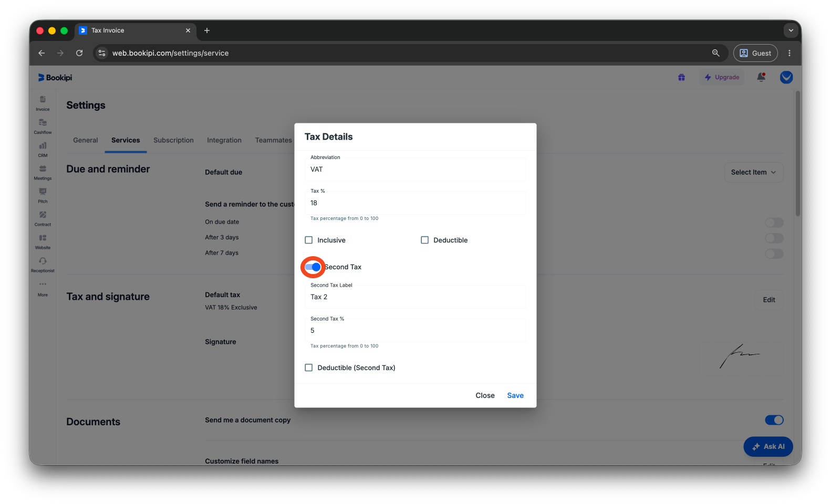Viewport: 831px width, 504px height.
Task: Click the Bookipi logo
Action: click(x=55, y=78)
